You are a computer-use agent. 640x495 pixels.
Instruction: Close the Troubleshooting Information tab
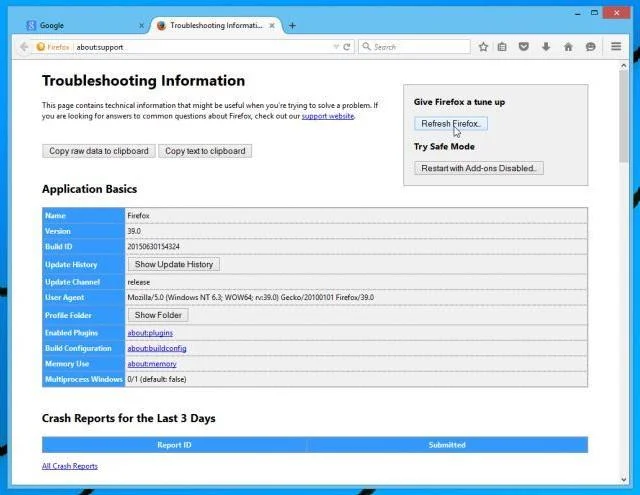coord(272,25)
